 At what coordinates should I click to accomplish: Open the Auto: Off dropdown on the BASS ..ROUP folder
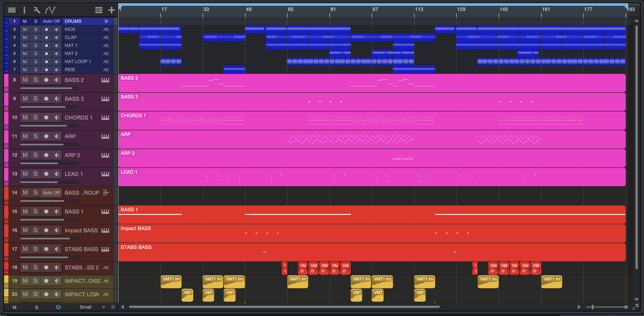point(51,193)
